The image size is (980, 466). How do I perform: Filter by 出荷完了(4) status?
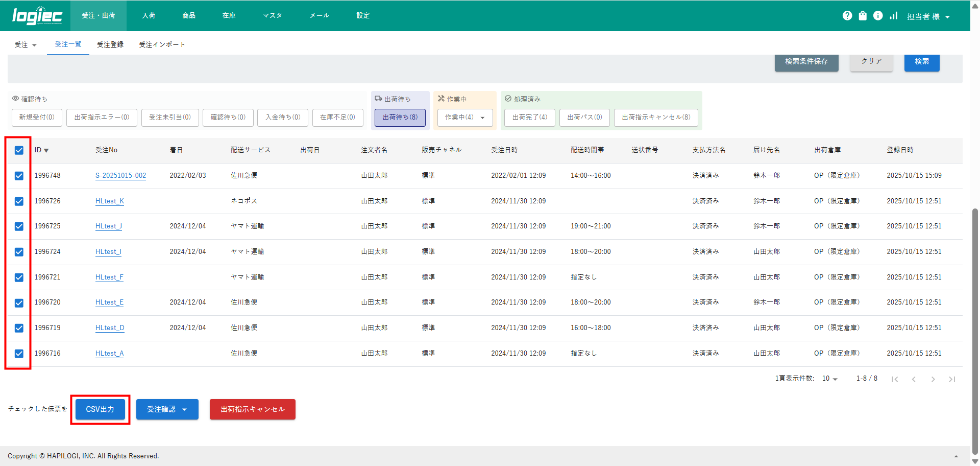[529, 117]
